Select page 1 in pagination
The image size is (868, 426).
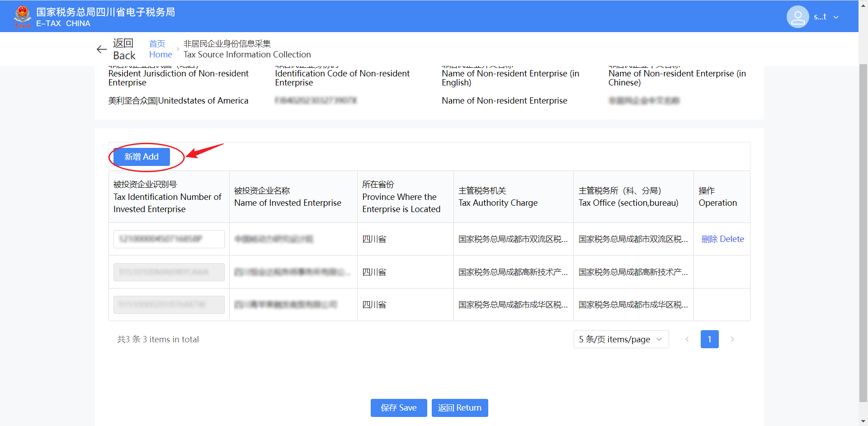coord(709,339)
